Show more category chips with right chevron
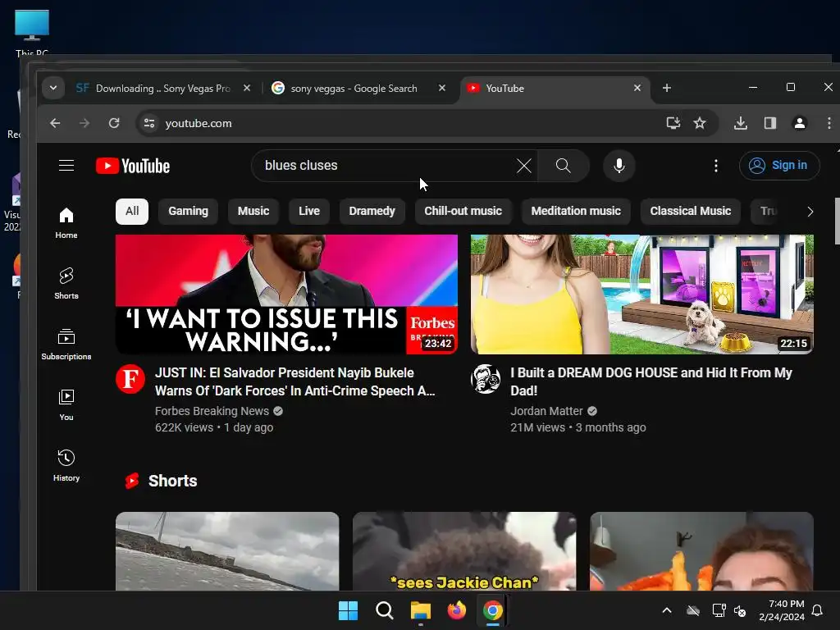 pyautogui.click(x=810, y=212)
